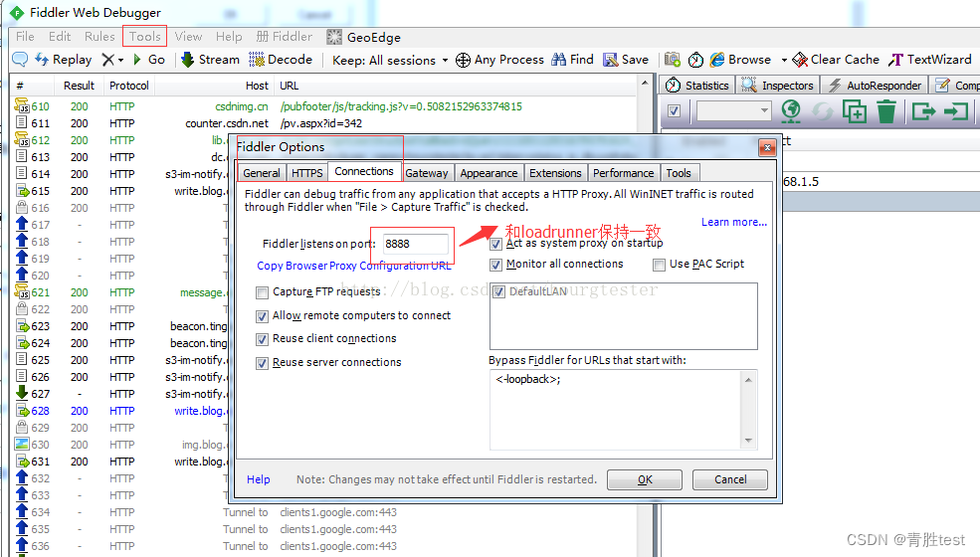Click the Any Process target icon
The image size is (980, 557).
[463, 60]
